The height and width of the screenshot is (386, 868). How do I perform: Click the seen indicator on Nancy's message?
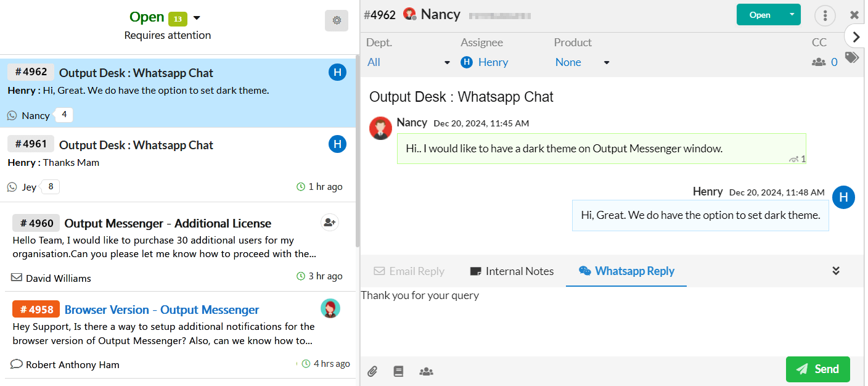pos(797,159)
